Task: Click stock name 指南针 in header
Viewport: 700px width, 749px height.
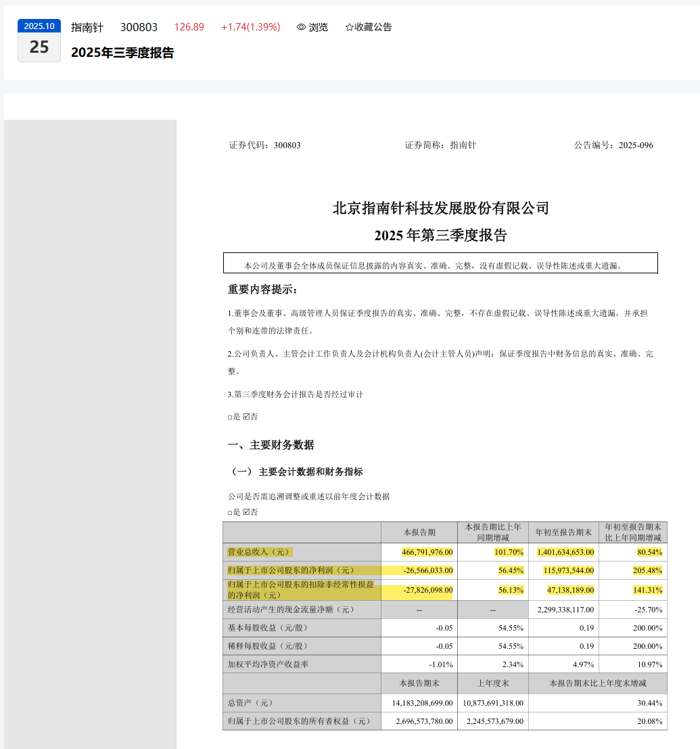Action: coord(87,27)
